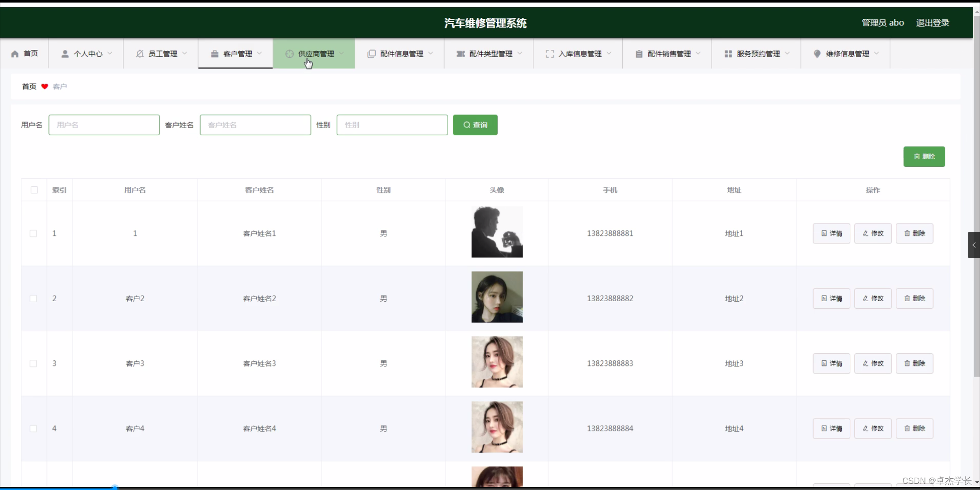Check the checkbox for row 客户2
This screenshot has width=980, height=490.
pos(34,298)
